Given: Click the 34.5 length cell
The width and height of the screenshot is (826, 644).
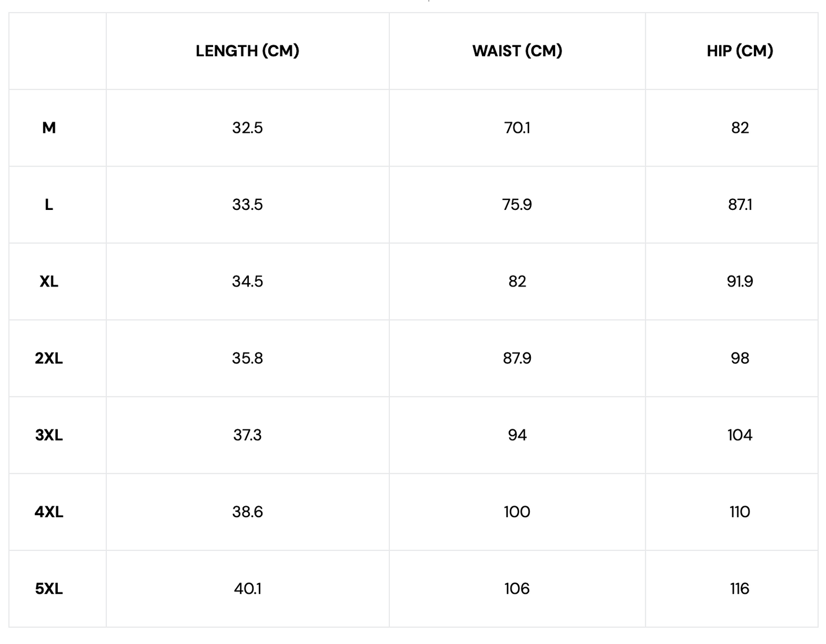Looking at the screenshot, I should 247,282.
